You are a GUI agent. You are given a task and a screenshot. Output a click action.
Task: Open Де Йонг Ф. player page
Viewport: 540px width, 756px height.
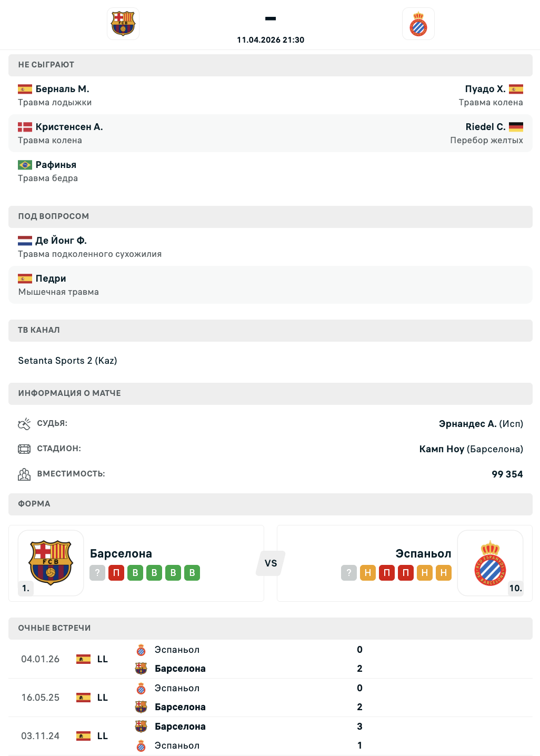click(x=61, y=241)
